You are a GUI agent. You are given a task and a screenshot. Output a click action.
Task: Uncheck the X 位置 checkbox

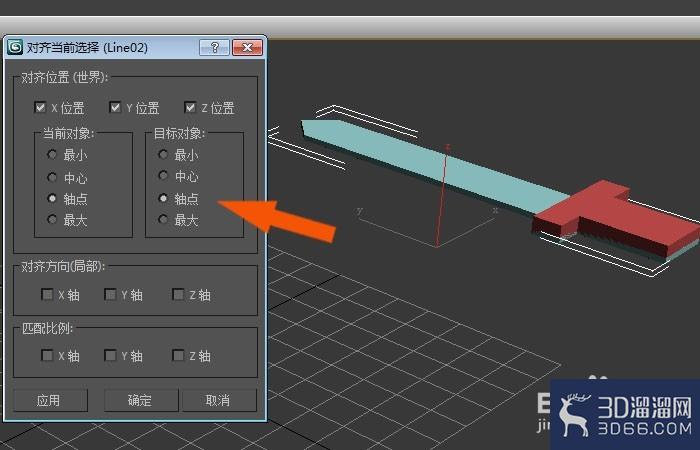pyautogui.click(x=40, y=107)
